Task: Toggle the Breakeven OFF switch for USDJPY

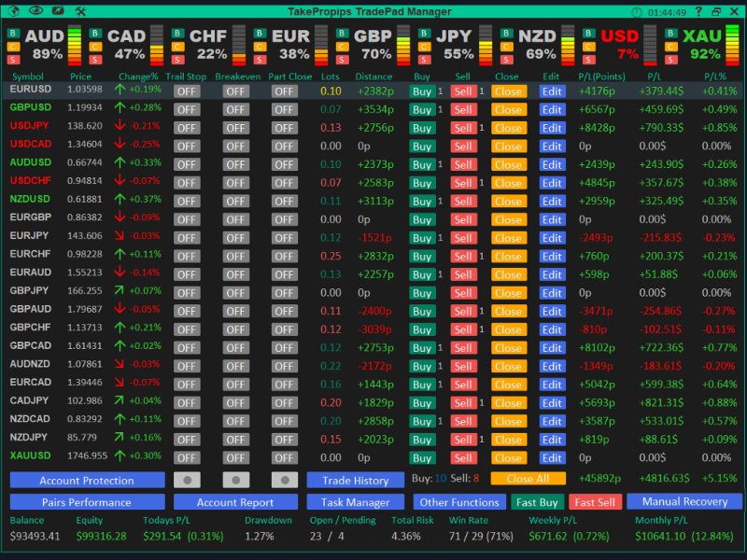Action: pos(236,128)
